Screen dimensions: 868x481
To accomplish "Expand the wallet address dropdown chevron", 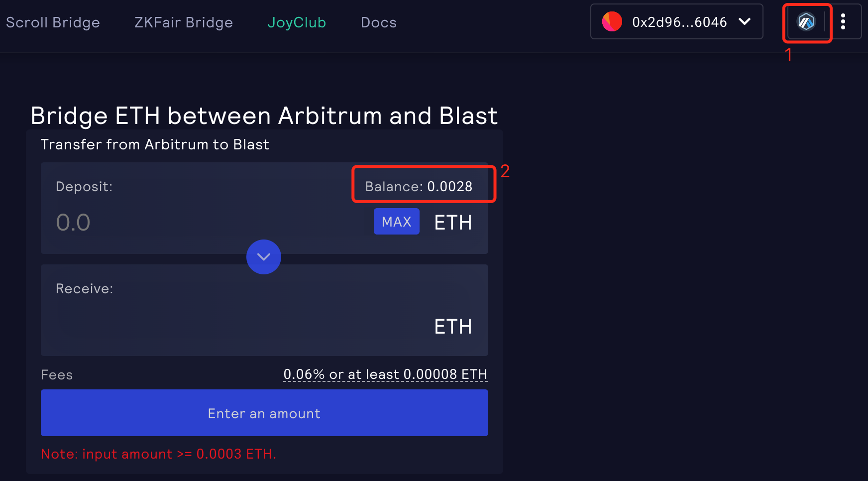I will coord(745,21).
